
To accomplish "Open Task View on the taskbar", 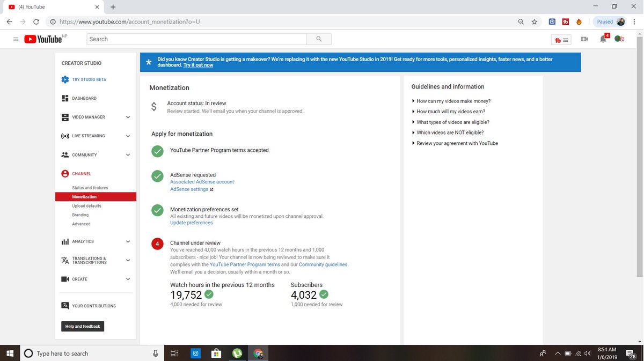I will pos(174,353).
